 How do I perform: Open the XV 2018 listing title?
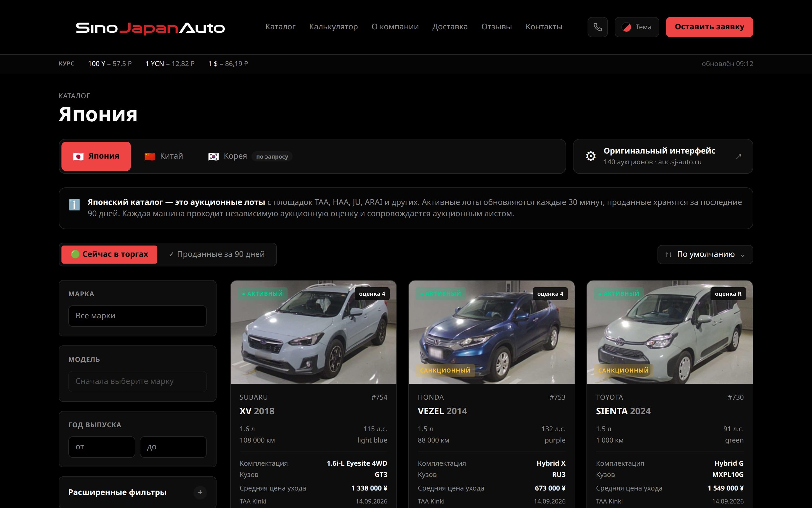coord(257,411)
